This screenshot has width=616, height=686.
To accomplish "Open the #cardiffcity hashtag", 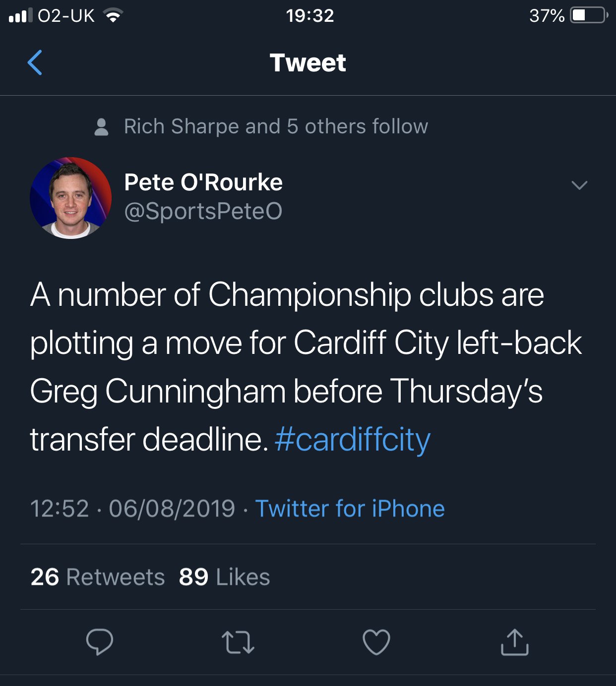I will (x=352, y=440).
